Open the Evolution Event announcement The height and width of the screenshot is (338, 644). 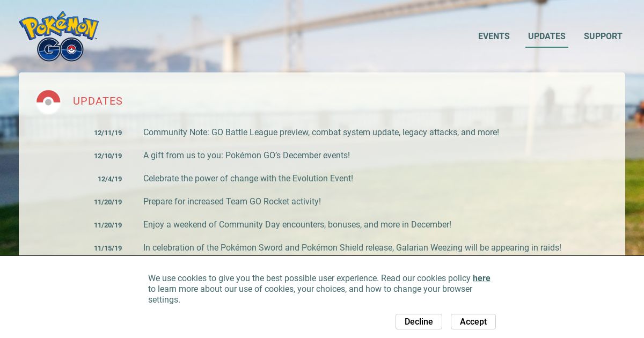(x=248, y=178)
